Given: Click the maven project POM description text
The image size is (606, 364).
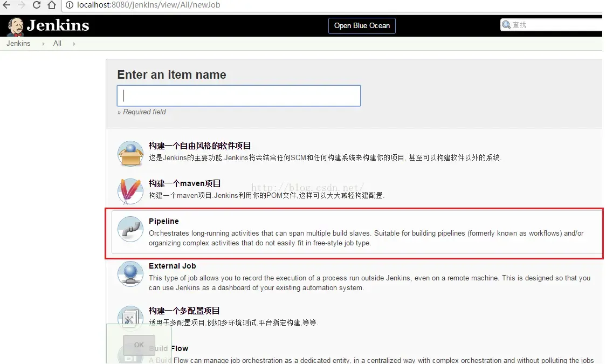Looking at the screenshot, I should point(267,196).
